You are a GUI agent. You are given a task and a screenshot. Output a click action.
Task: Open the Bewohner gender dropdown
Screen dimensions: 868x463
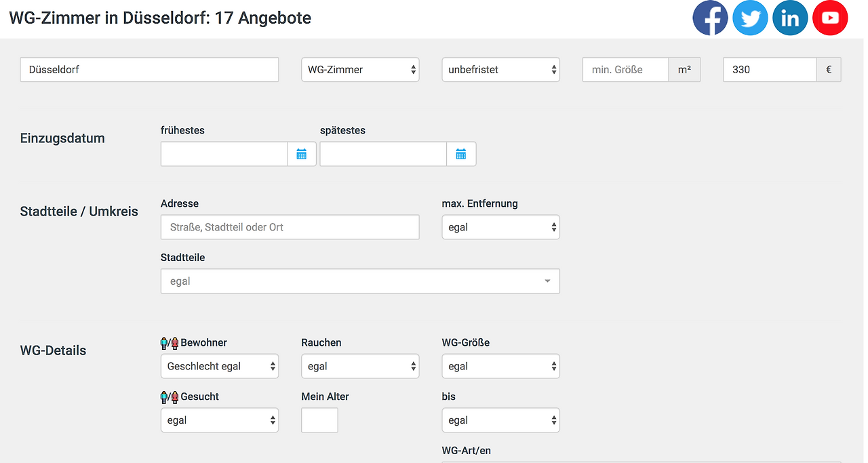click(220, 367)
